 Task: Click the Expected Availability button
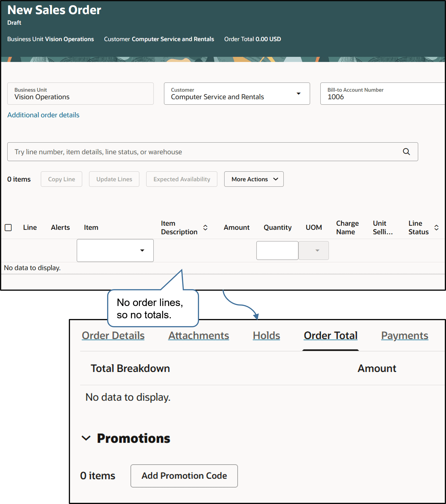click(182, 179)
